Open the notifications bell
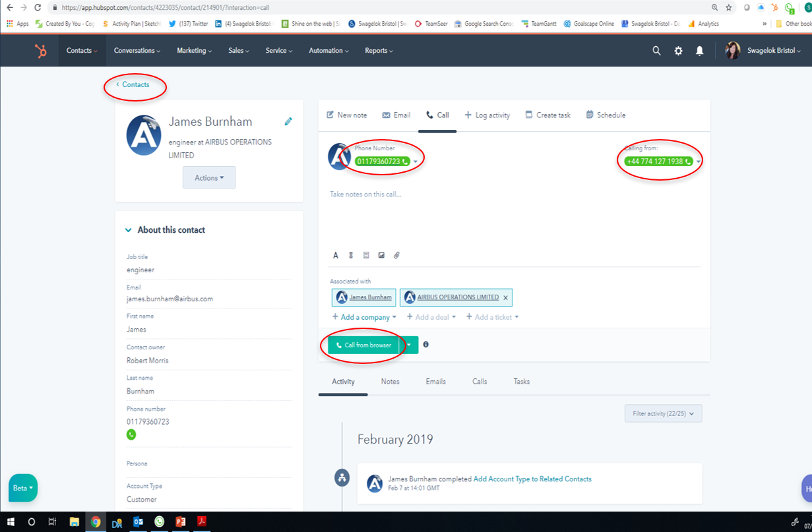Viewport: 812px width, 532px height. point(700,51)
